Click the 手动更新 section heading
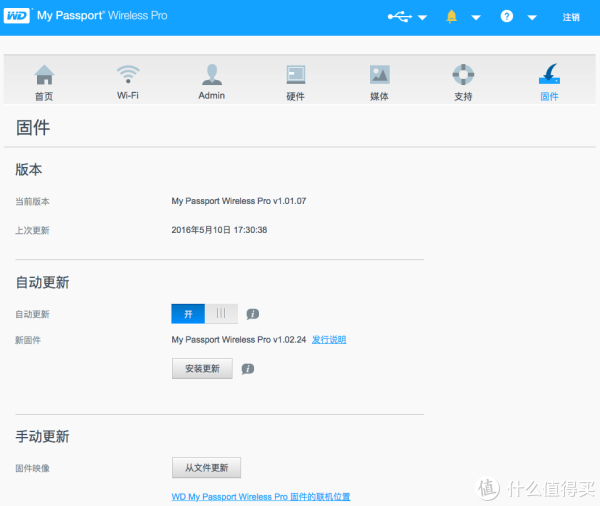Viewport: 600px width, 506px height. [42, 436]
